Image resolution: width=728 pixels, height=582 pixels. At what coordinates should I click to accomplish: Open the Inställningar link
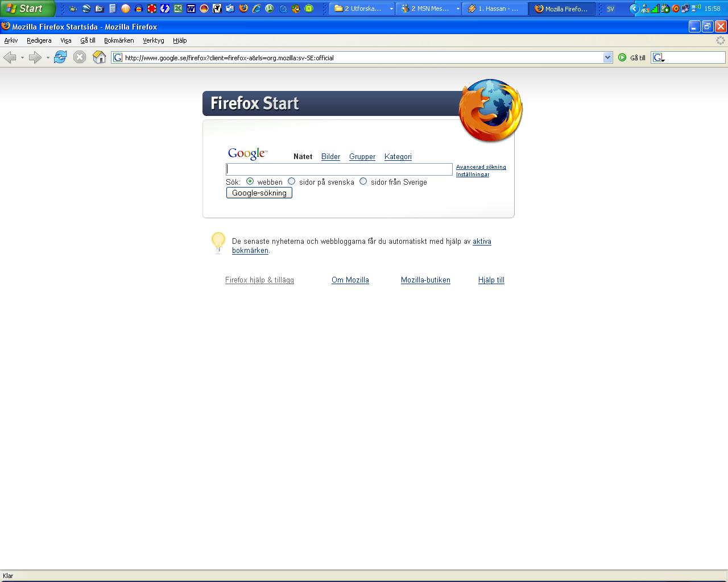tap(473, 174)
